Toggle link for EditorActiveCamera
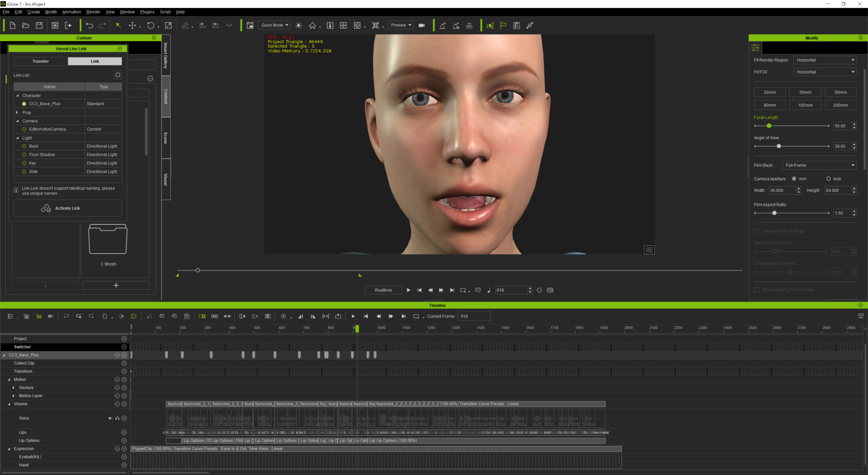This screenshot has height=475, width=868. coord(24,129)
